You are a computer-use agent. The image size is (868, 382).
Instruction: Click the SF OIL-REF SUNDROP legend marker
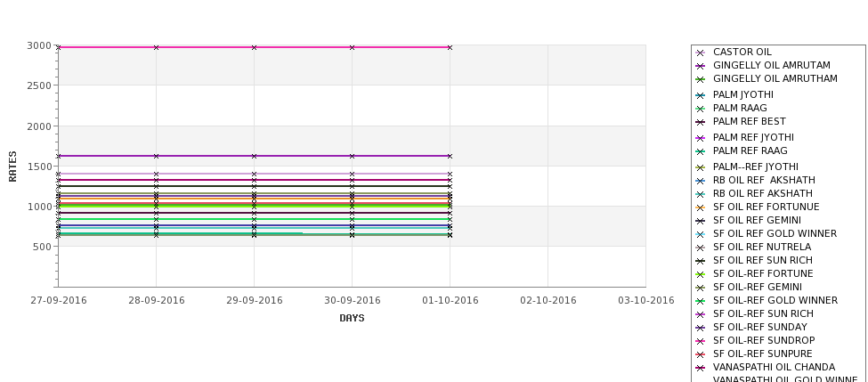pyautogui.click(x=700, y=341)
